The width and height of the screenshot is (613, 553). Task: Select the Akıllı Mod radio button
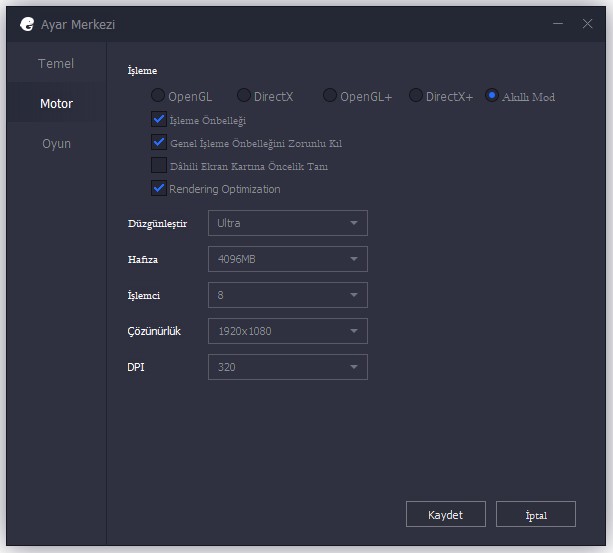492,96
